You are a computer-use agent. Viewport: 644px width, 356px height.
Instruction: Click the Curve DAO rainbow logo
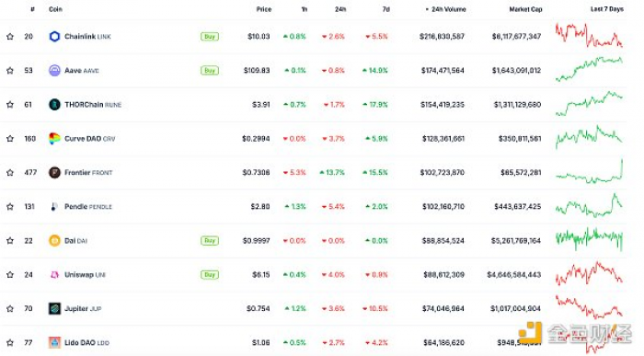(54, 139)
